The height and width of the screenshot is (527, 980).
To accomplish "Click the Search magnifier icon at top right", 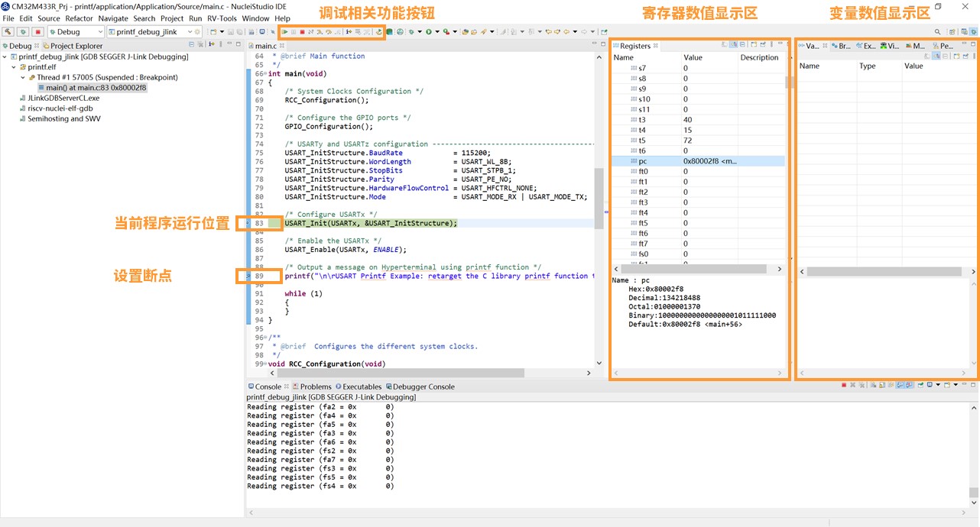I will [x=937, y=32].
